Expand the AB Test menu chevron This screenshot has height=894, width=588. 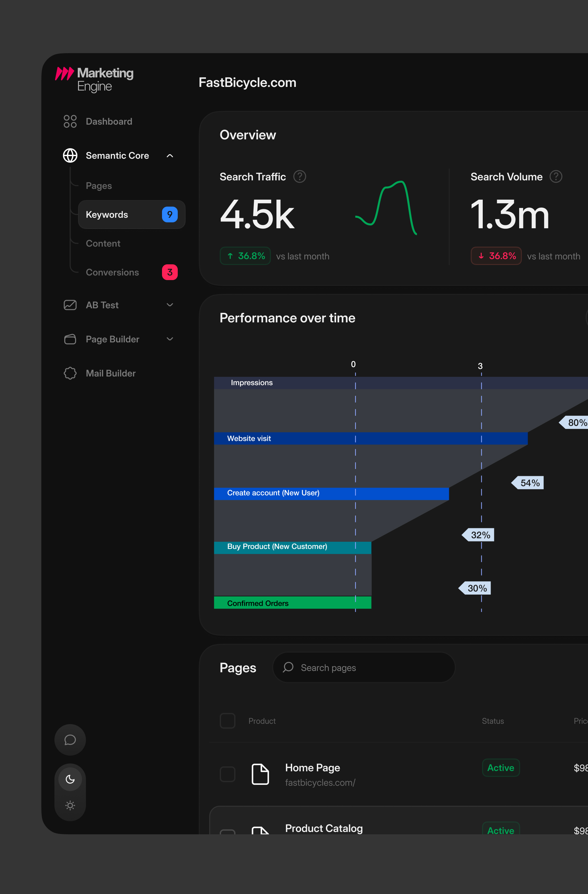(x=170, y=305)
